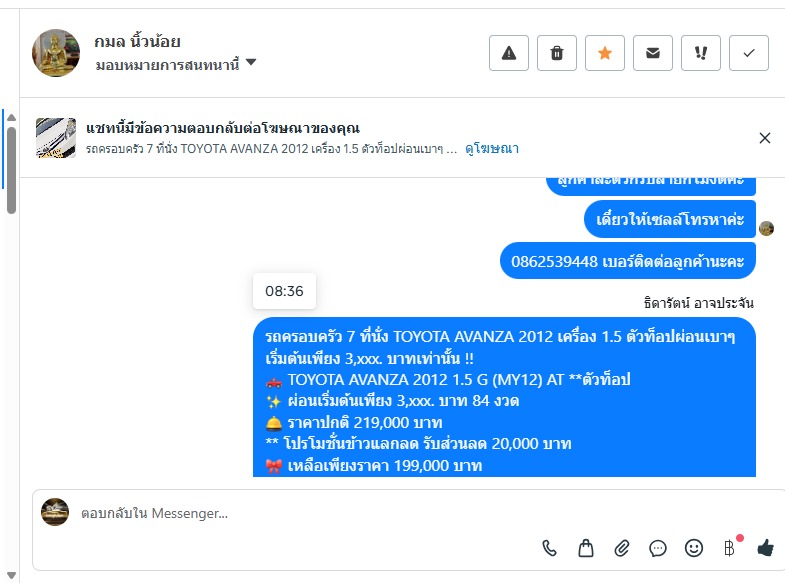785x583 pixels.
Task: Open the ดูโฆษณา ad link
Action: coord(492,148)
